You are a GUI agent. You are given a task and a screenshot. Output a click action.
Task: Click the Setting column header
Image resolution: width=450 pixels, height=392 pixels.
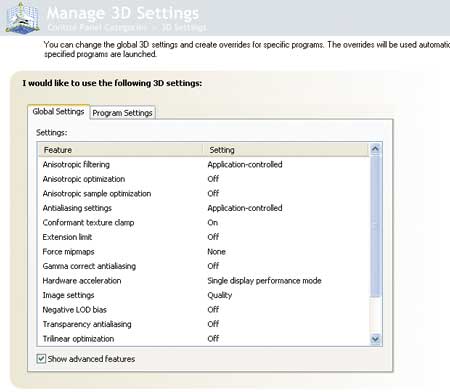tap(286, 150)
